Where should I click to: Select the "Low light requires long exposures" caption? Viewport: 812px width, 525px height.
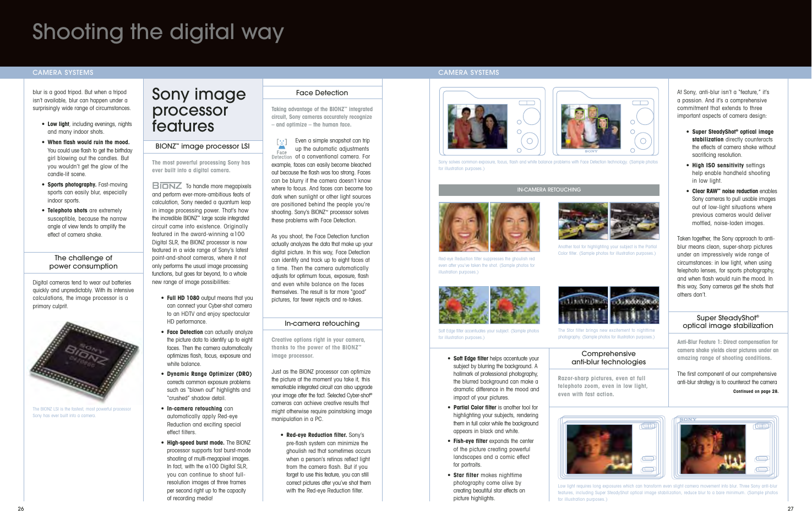pos(668,493)
